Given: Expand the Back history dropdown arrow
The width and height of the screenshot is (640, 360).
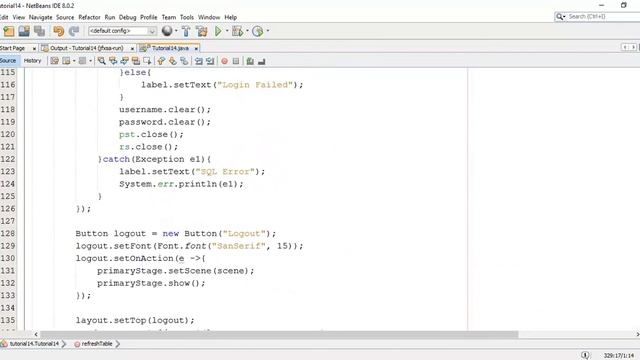Looking at the screenshot, I should 74,61.
